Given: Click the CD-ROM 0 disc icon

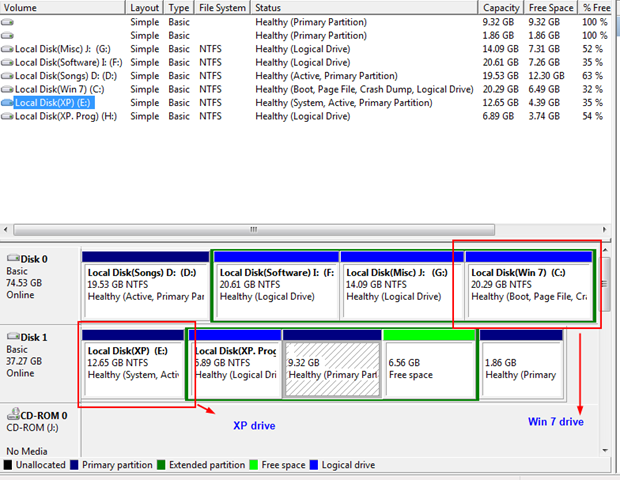Looking at the screenshot, I should (13, 414).
